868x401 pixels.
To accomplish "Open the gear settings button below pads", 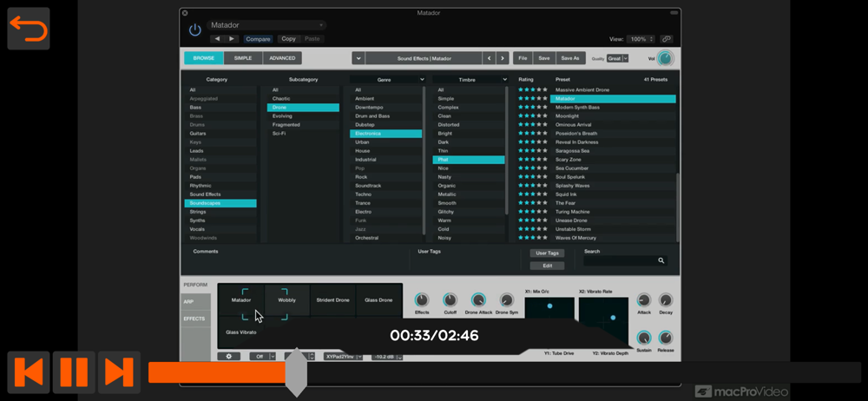I will tap(228, 356).
